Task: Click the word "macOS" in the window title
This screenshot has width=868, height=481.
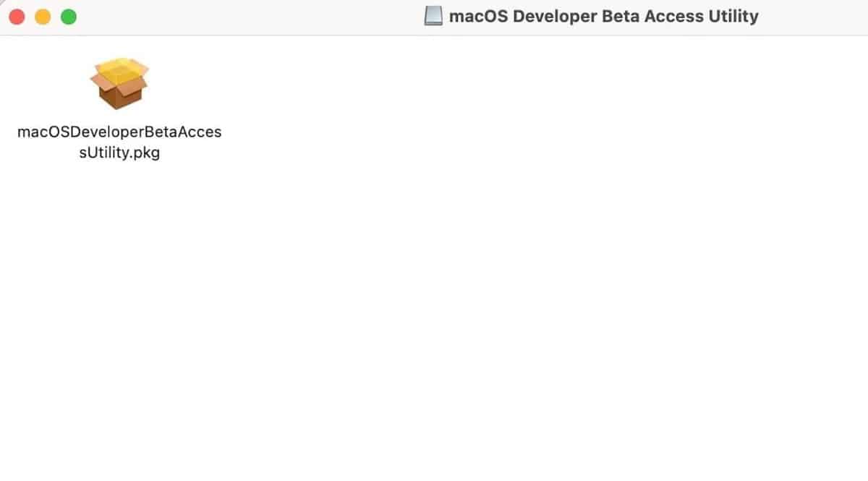Action: [478, 16]
